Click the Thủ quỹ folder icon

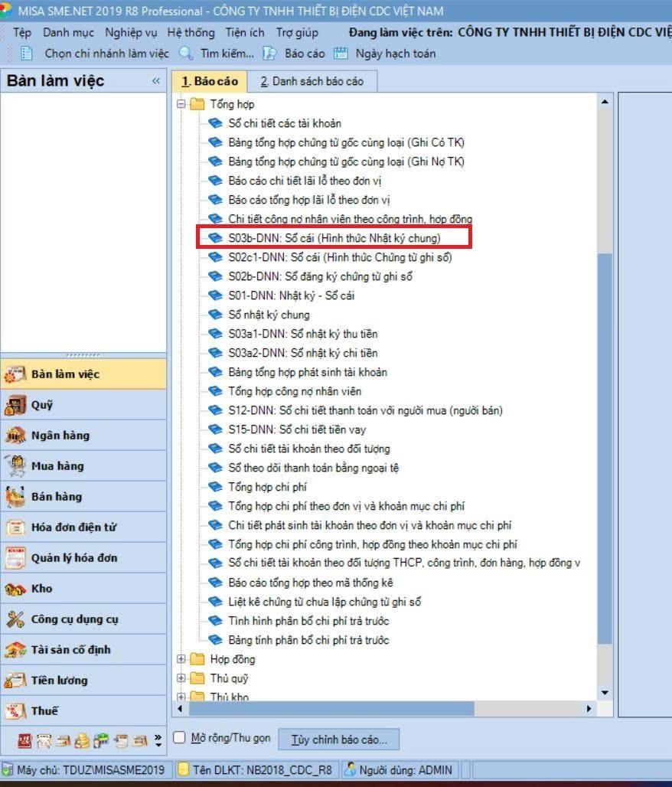point(197,678)
